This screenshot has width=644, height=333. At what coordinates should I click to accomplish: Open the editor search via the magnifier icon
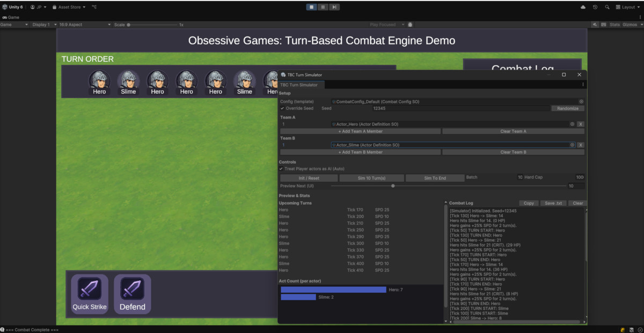pos(607,7)
